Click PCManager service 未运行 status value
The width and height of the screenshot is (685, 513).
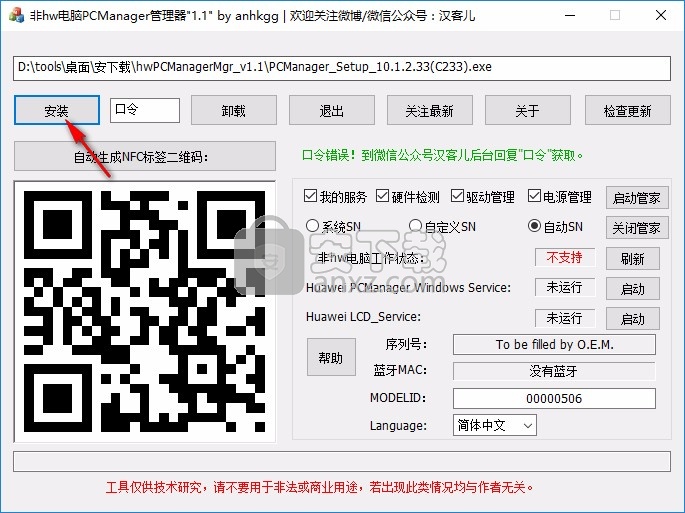[x=565, y=288]
